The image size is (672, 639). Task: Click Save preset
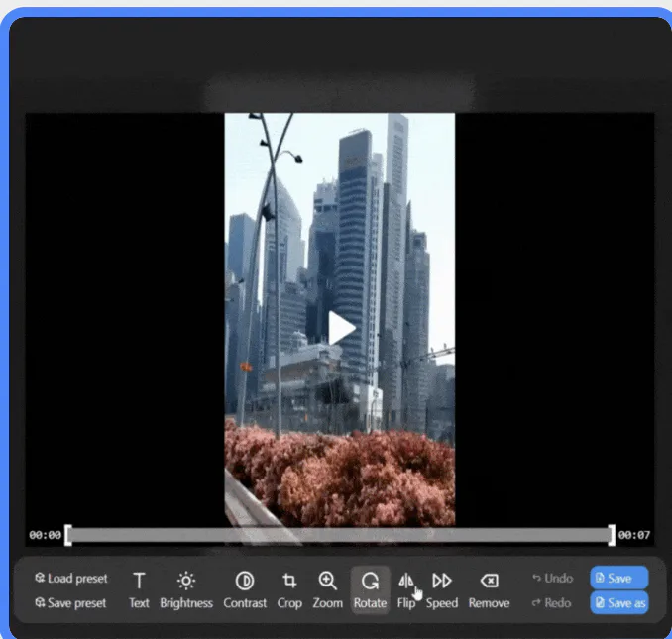pos(70,603)
